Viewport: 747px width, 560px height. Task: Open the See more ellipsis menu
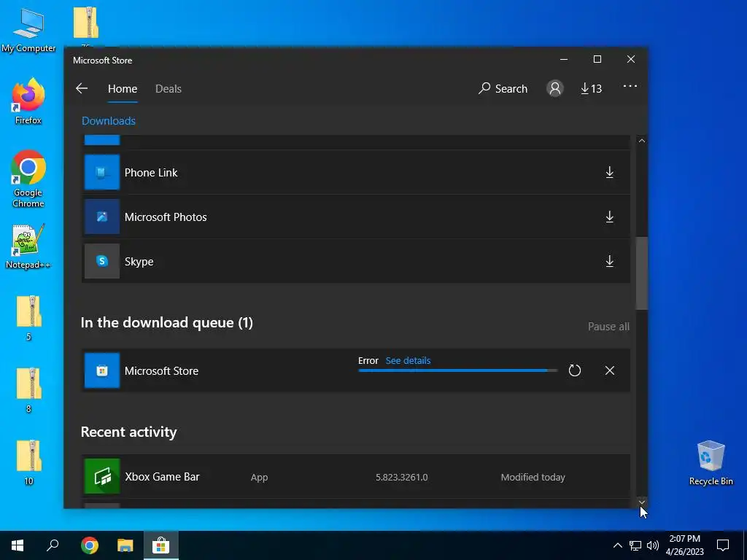click(630, 86)
